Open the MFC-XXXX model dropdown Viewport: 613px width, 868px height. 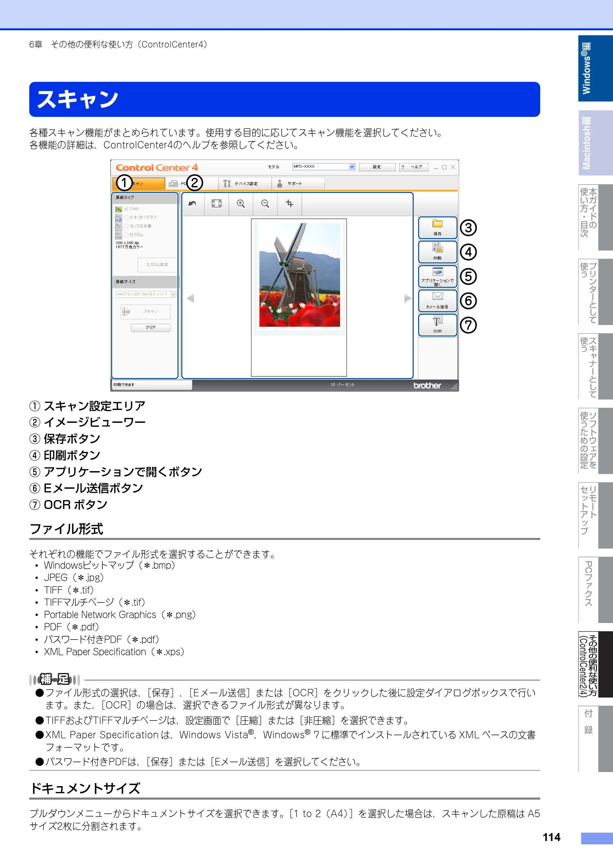tap(324, 167)
